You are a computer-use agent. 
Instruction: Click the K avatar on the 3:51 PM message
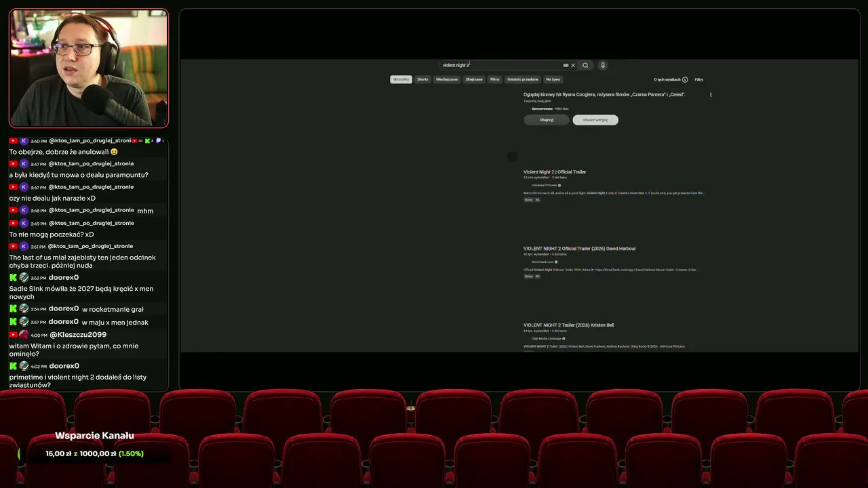click(x=24, y=246)
